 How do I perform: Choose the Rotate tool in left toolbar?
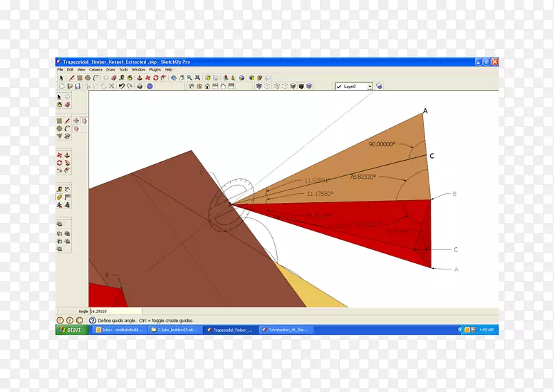pyautogui.click(x=60, y=162)
